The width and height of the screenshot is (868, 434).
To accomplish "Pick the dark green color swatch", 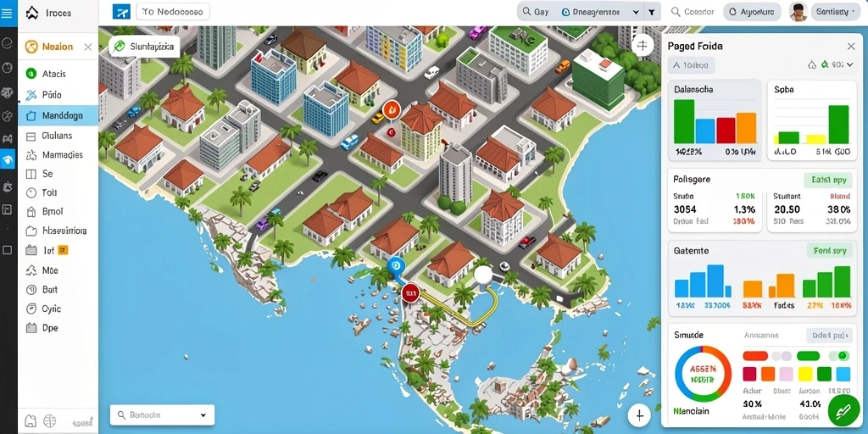I will tap(824, 374).
